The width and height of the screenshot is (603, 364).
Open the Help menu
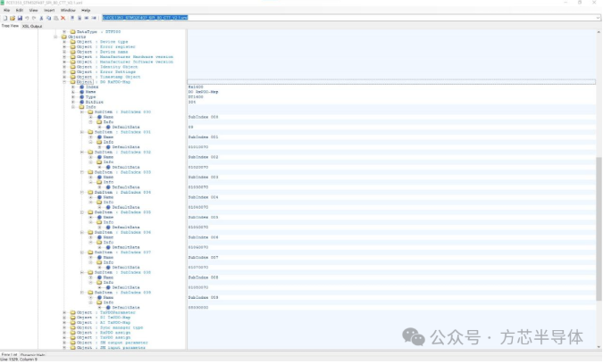click(x=86, y=11)
